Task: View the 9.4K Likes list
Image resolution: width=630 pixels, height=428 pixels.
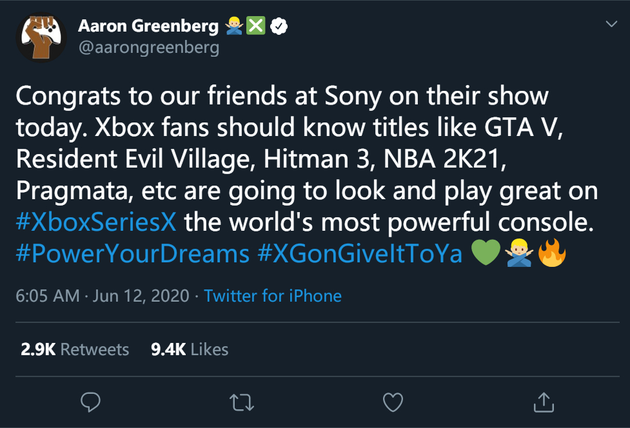Action: (190, 349)
